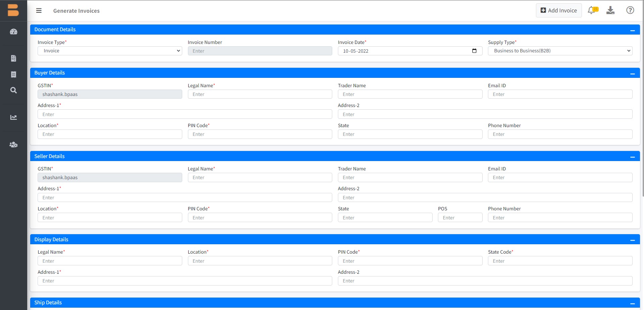Click Buyer Legal Name field
The image size is (644, 310).
[260, 94]
